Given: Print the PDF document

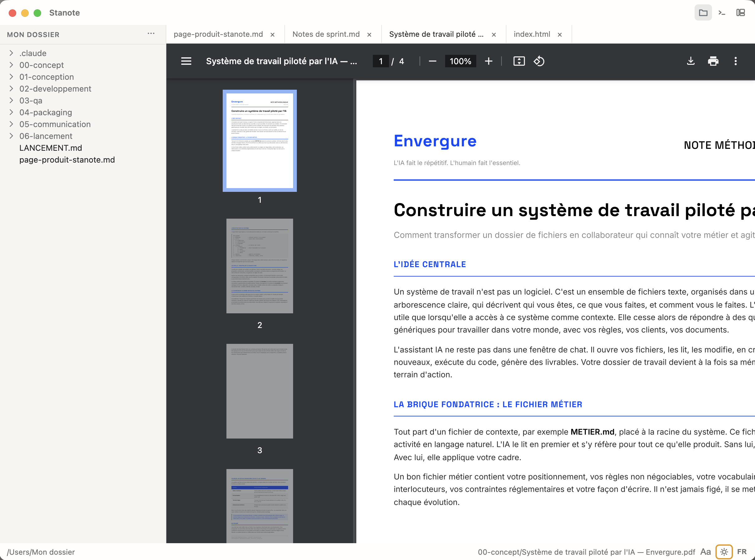Looking at the screenshot, I should 713,61.
